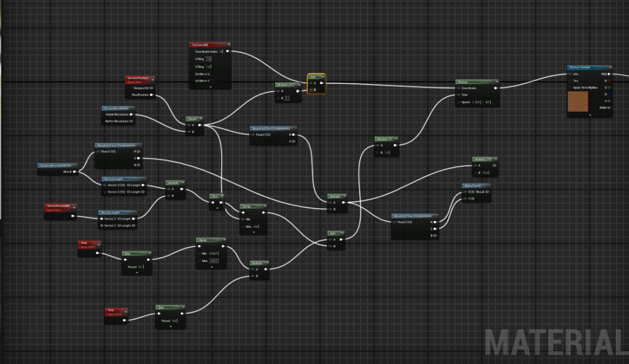Click the TexCoord node's output pin
Image resolution: width=629 pixels, height=364 pixels.
228,52
